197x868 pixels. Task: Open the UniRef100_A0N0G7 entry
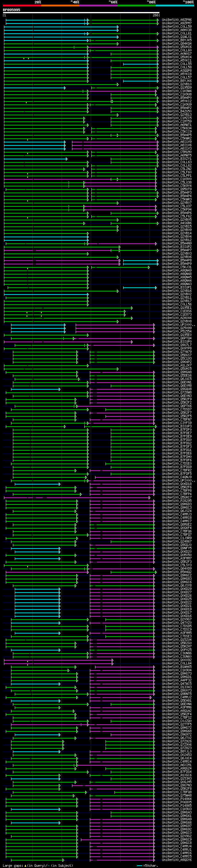point(177,54)
